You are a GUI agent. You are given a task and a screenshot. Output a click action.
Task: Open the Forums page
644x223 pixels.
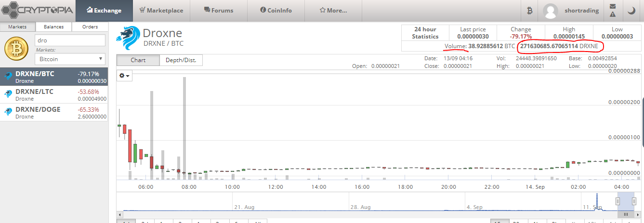click(x=219, y=11)
